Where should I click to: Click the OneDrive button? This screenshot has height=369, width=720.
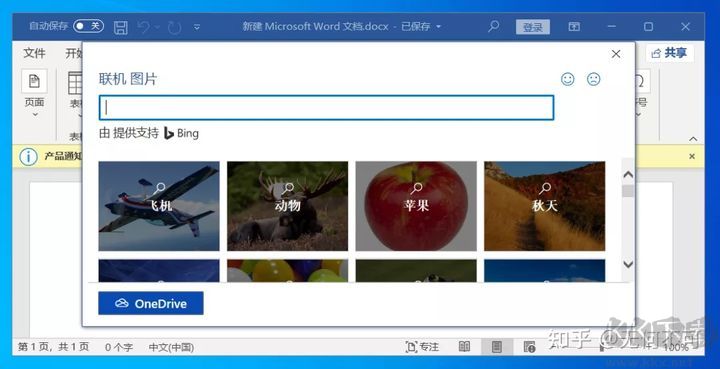click(151, 303)
